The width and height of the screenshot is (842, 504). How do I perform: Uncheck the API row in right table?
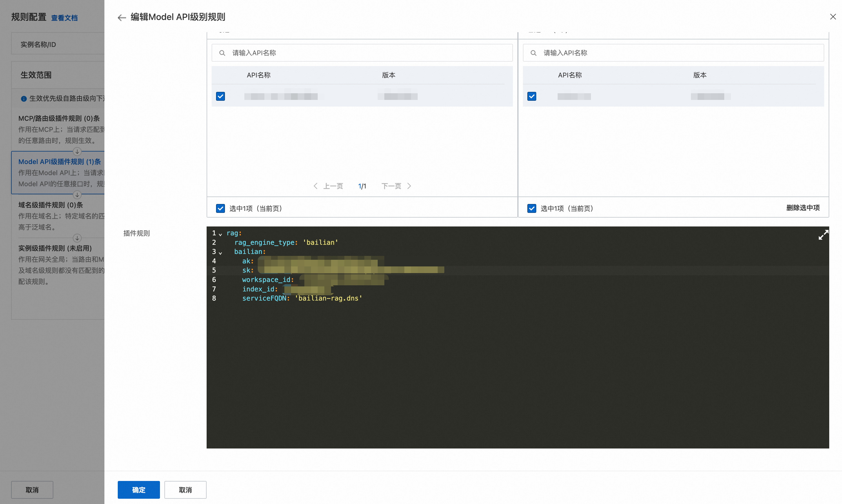point(532,97)
